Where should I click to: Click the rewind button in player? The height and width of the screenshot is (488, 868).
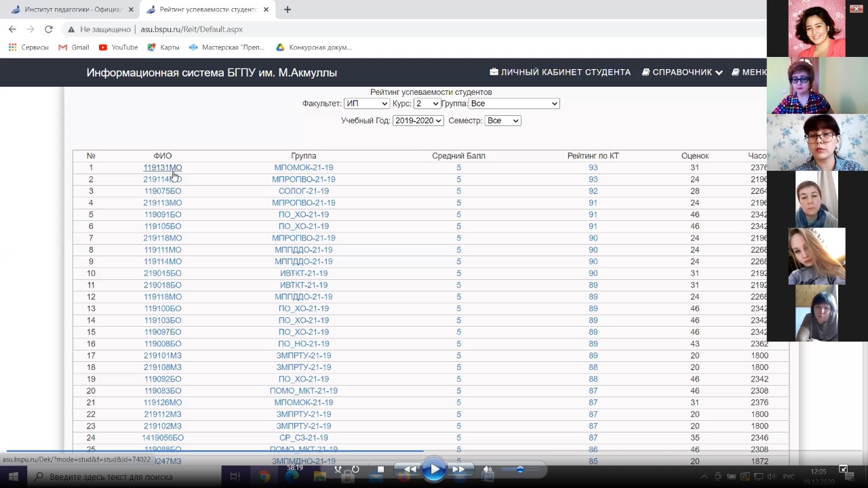(x=410, y=469)
